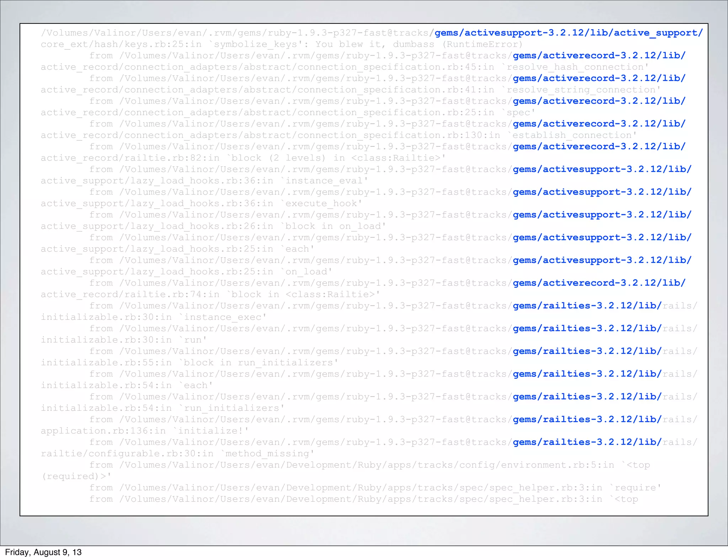The width and height of the screenshot is (728, 560).
Task: Select the 'railtie.rb:74:in `block in <class:Railtie>'' line
Action: pyautogui.click(x=210, y=294)
